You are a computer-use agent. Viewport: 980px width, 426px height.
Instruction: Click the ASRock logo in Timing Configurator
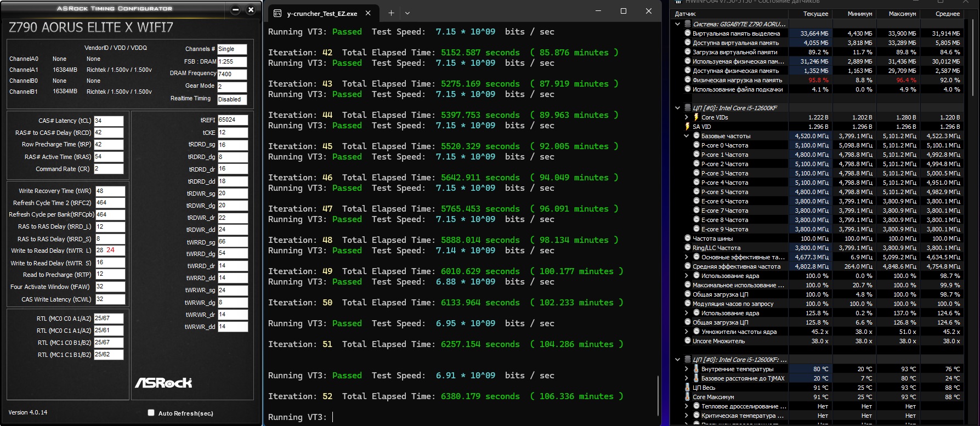pos(163,383)
